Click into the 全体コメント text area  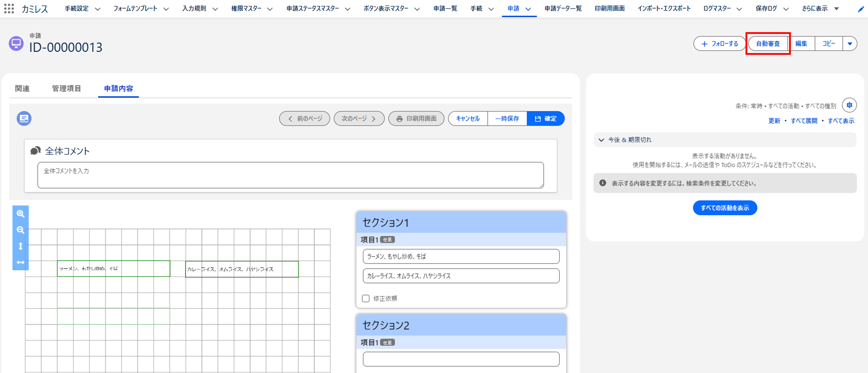click(x=290, y=175)
